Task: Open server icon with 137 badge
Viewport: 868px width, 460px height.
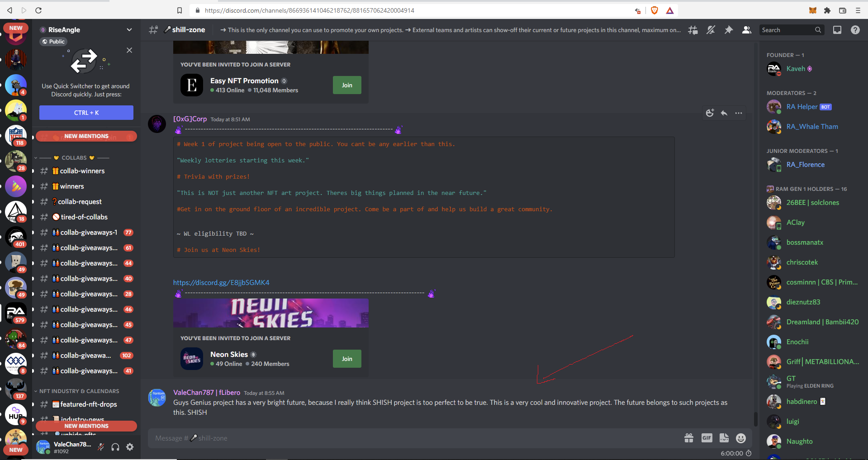Action: tap(16, 389)
